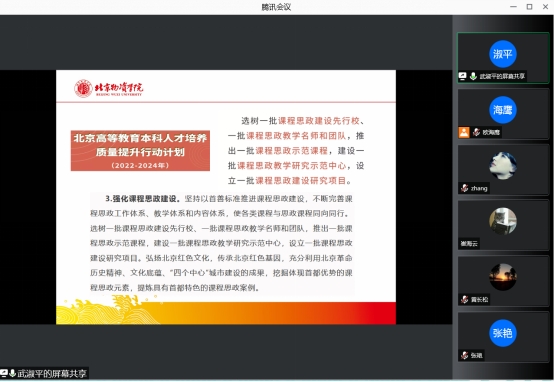Image resolution: width=554 pixels, height=382 pixels.
Task: Click name label under the cat avatar
Action: pos(469,244)
